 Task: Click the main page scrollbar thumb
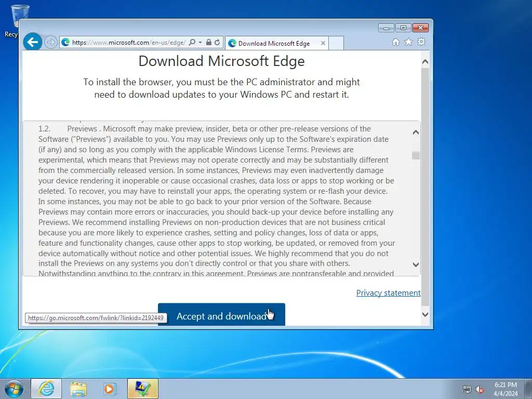425,187
